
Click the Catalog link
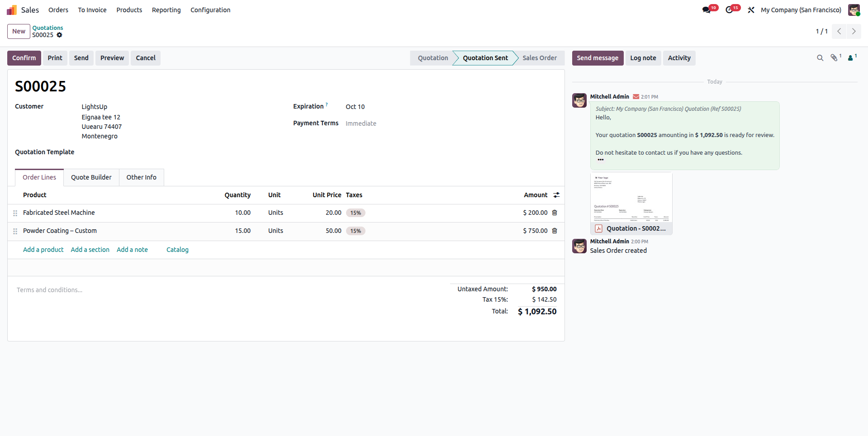(x=177, y=250)
